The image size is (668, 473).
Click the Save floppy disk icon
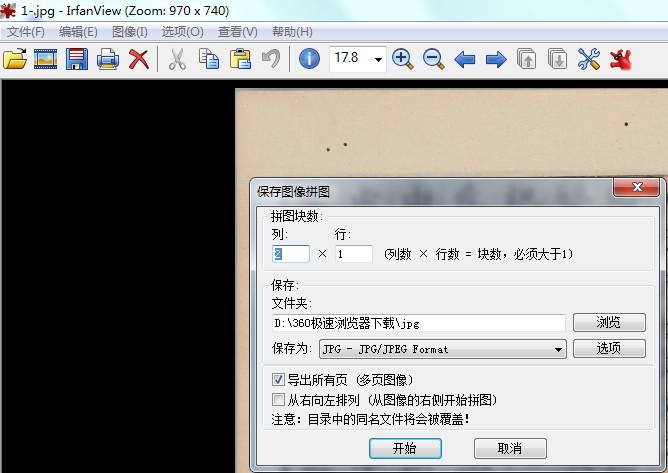tap(77, 59)
